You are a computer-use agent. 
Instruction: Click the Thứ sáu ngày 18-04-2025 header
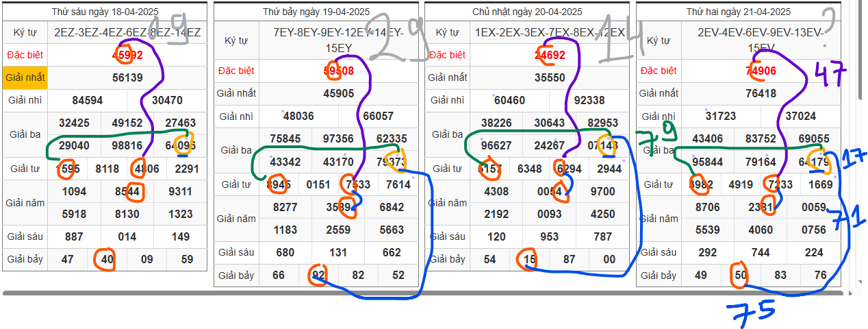pos(105,12)
